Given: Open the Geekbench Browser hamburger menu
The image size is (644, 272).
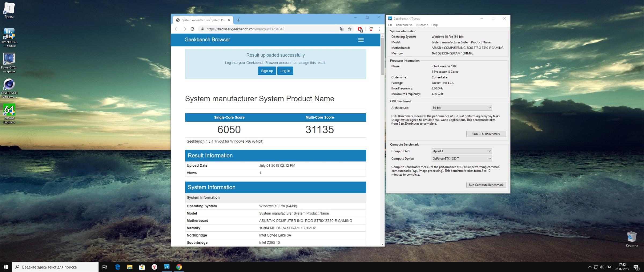Looking at the screenshot, I should pyautogui.click(x=361, y=40).
